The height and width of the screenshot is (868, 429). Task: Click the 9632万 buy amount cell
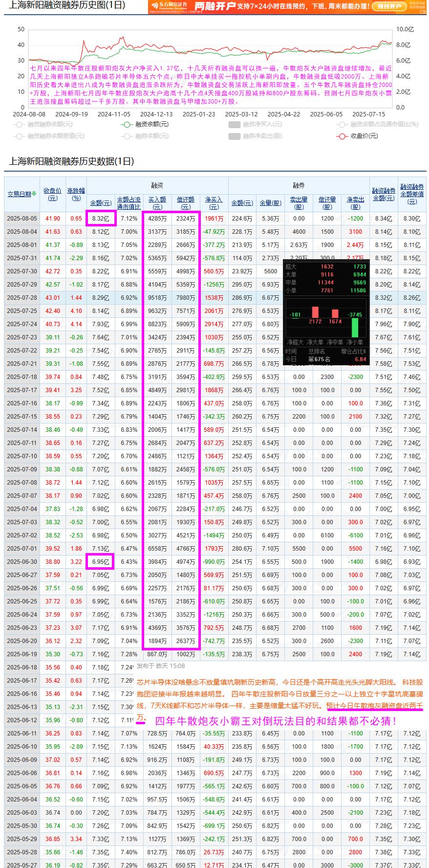(x=157, y=311)
